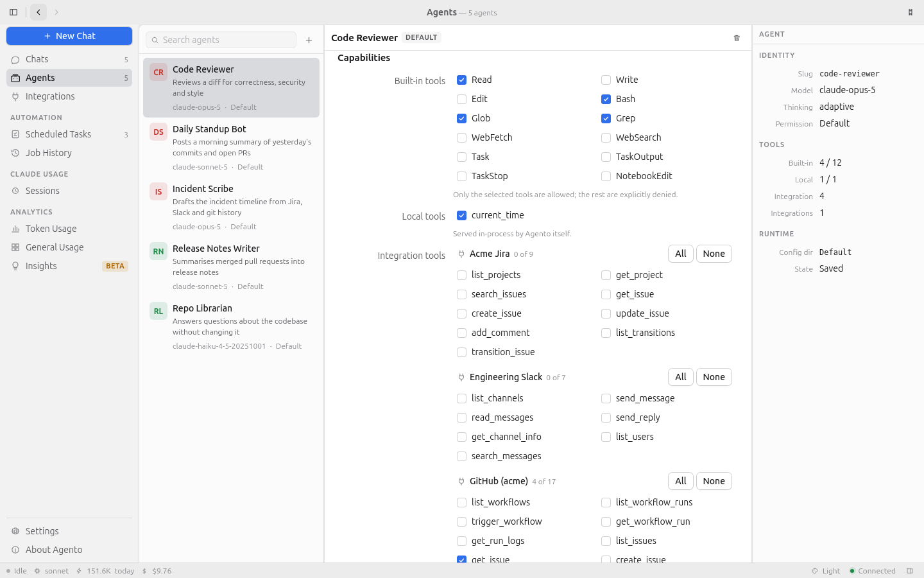Click the dollar cost icon
The width and height of the screenshot is (924, 578).
tap(144, 571)
